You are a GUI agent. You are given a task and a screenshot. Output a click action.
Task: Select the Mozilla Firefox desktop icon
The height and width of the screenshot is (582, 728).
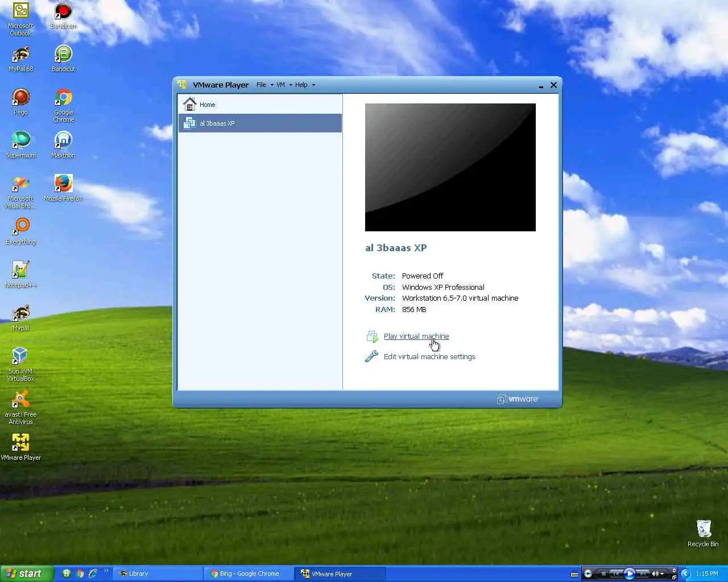pos(63,188)
